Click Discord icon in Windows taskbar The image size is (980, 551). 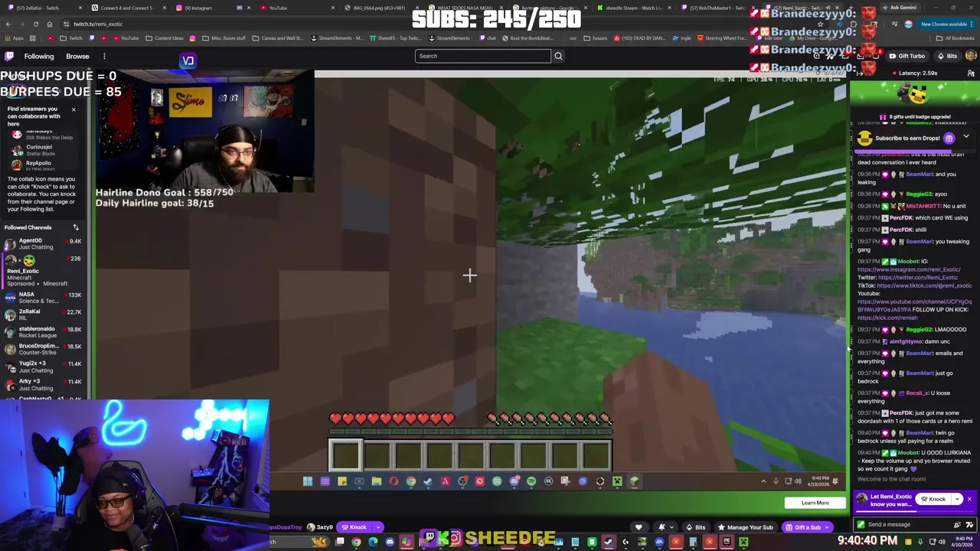tap(390, 542)
